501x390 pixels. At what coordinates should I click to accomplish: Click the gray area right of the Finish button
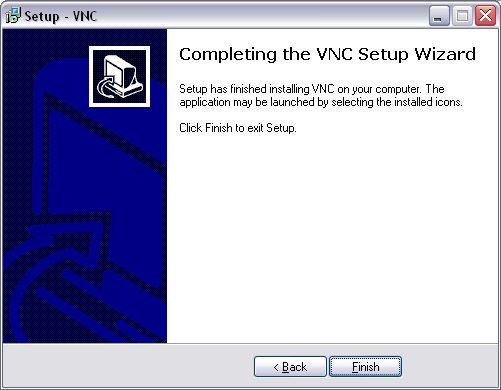(x=449, y=366)
